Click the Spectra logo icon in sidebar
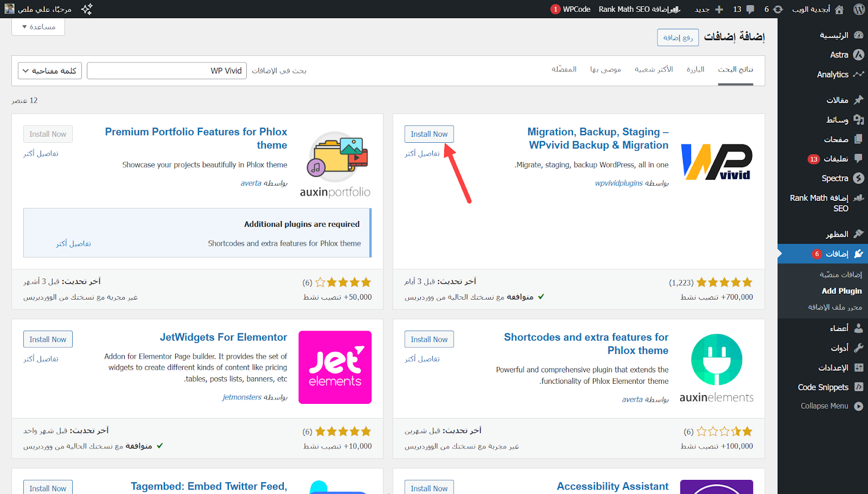 pos(858,178)
